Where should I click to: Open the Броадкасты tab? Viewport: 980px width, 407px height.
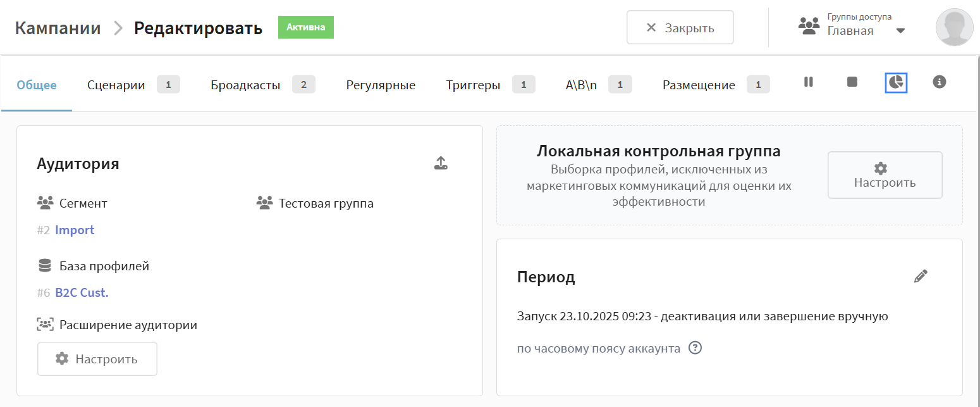(x=245, y=85)
